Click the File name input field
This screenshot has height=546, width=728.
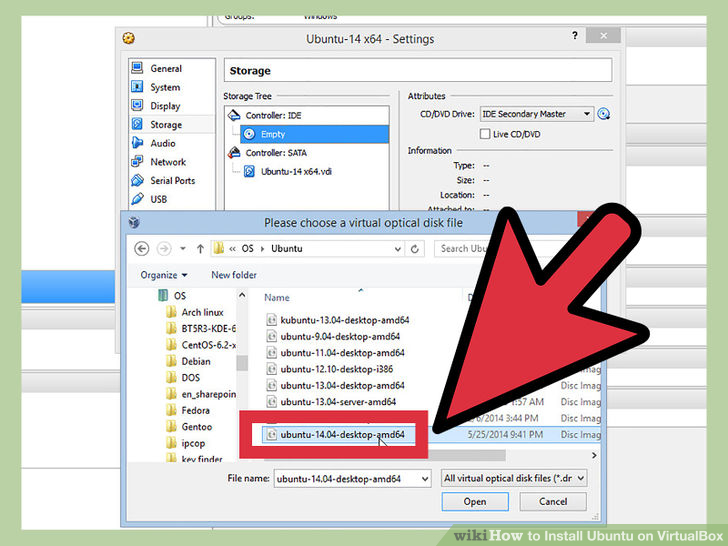pyautogui.click(x=348, y=479)
